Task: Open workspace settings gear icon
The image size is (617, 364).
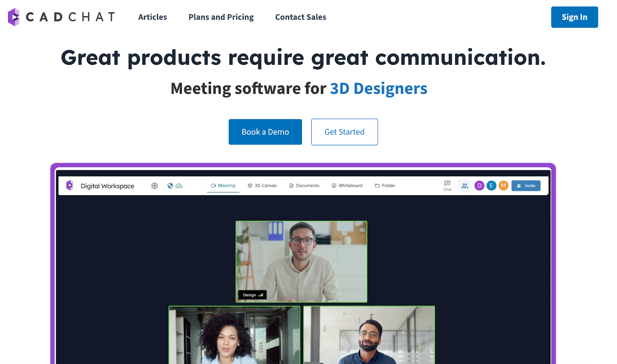Action: 155,186
